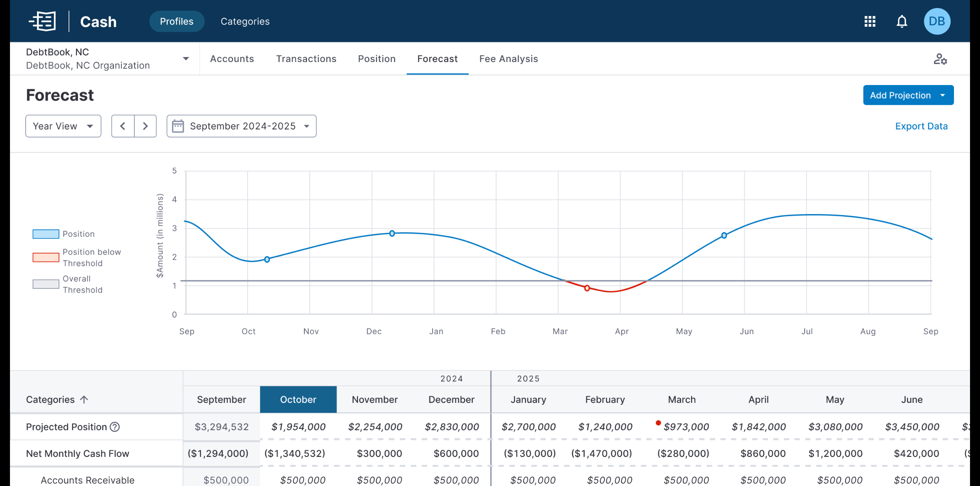The height and width of the screenshot is (486, 980).
Task: Select the October column header
Action: coord(298,399)
